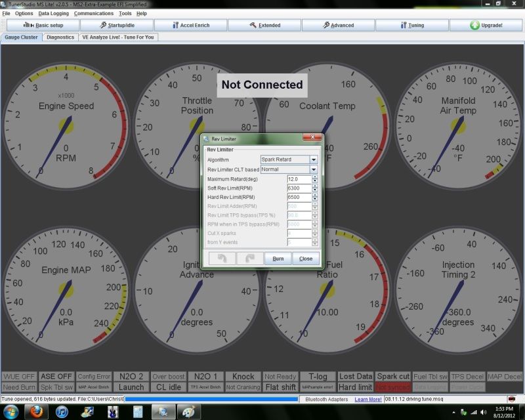Image resolution: width=525 pixels, height=420 pixels.
Task: Click the Launch indicator
Action: [131, 387]
